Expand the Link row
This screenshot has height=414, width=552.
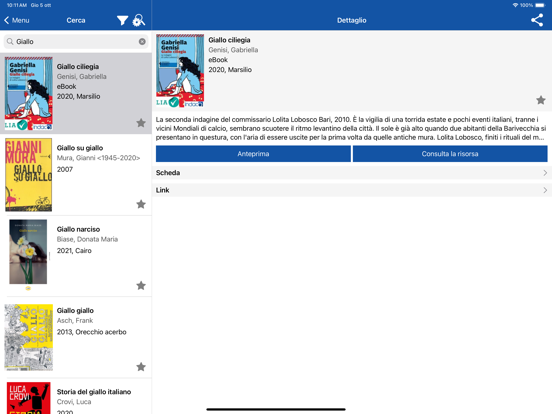[x=352, y=190]
